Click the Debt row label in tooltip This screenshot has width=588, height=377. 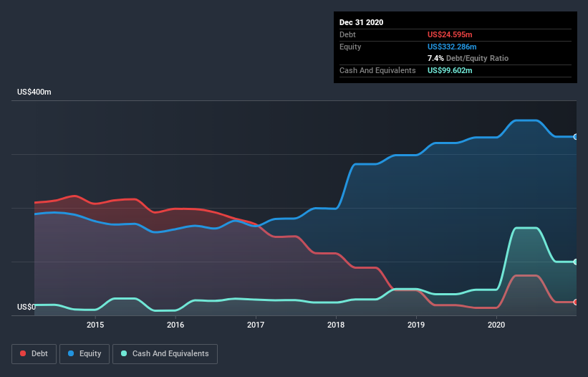click(347, 34)
